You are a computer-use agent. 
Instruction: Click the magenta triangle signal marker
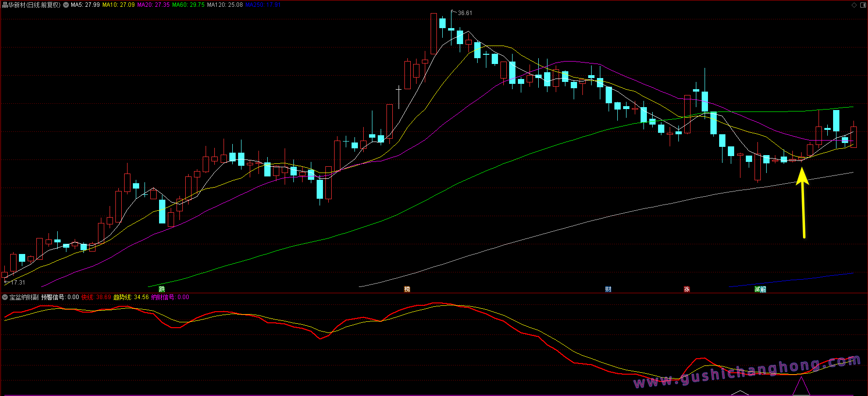[x=801, y=387]
